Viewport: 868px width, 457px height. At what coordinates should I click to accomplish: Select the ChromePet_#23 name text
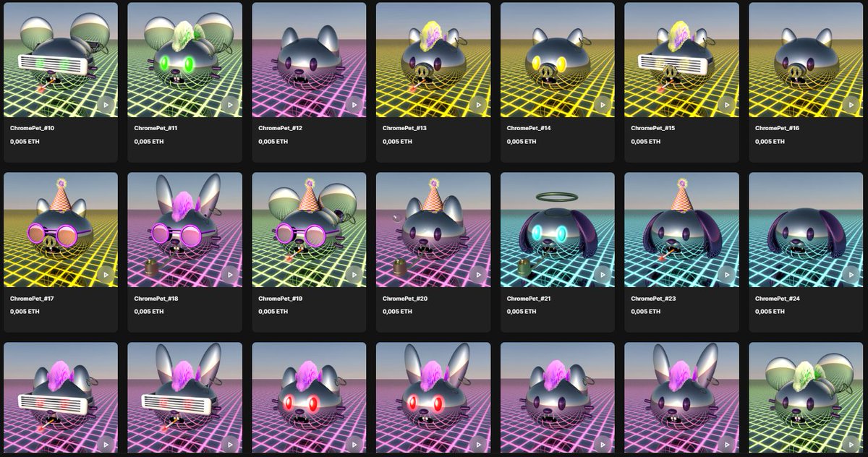pos(652,298)
